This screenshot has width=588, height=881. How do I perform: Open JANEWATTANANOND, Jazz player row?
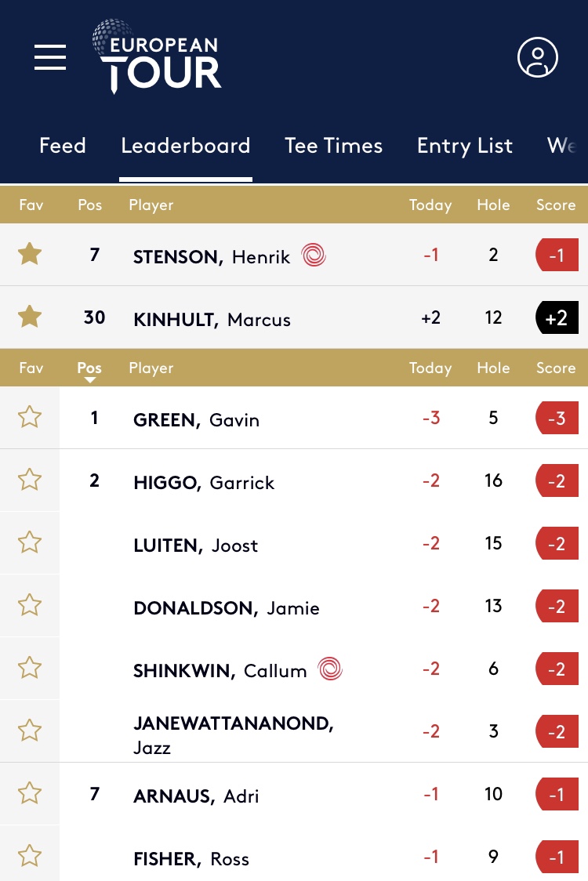tap(294, 731)
